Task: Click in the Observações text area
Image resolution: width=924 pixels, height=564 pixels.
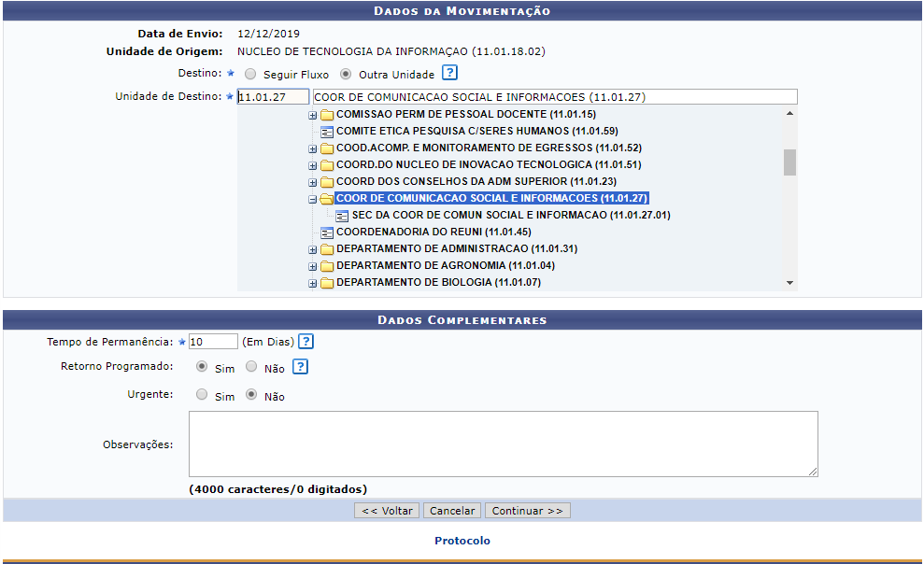Action: pyautogui.click(x=503, y=444)
